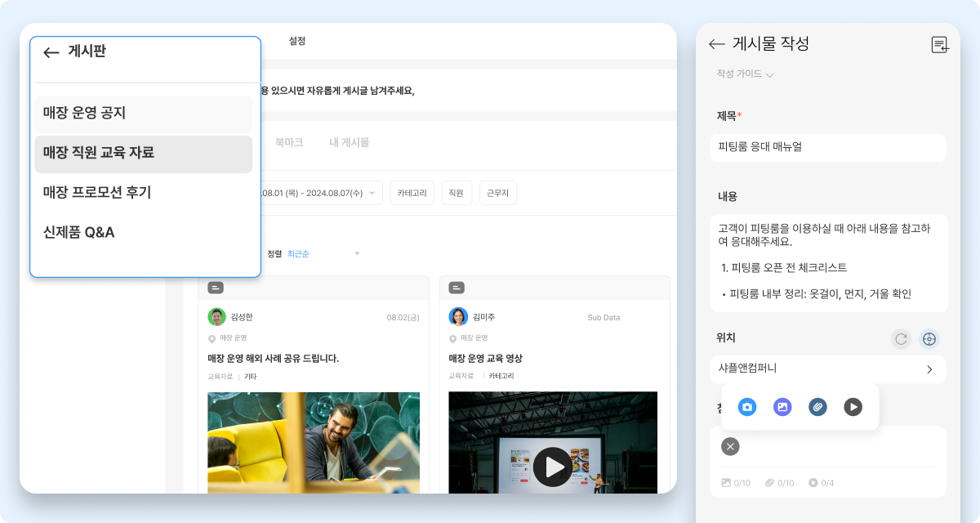This screenshot has width=980, height=523.
Task: Click the 직원 filter button
Action: click(457, 193)
